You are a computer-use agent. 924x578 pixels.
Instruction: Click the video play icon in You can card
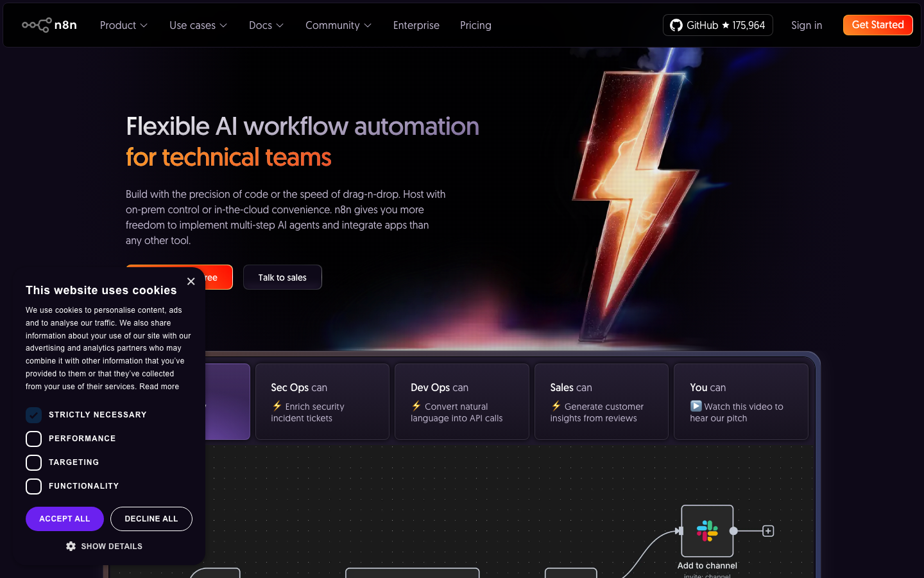[696, 406]
